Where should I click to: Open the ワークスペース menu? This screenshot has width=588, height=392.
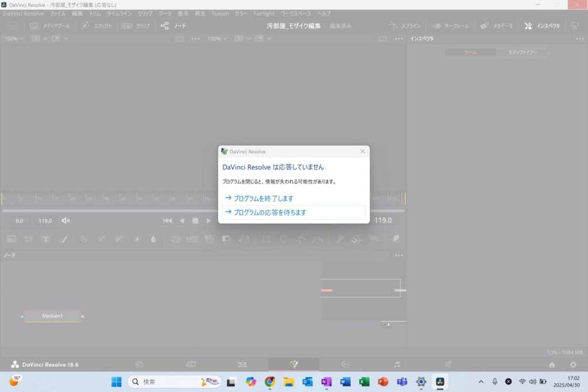[296, 14]
